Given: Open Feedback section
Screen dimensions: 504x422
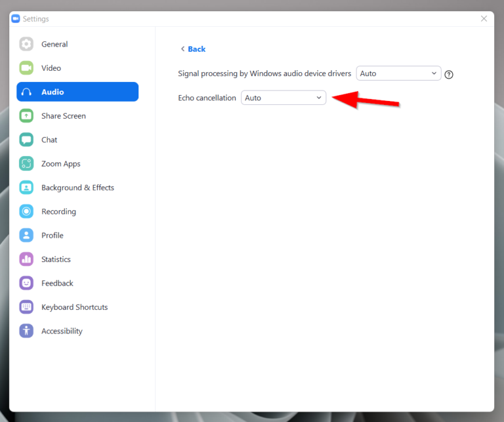Looking at the screenshot, I should pyautogui.click(x=77, y=283).
